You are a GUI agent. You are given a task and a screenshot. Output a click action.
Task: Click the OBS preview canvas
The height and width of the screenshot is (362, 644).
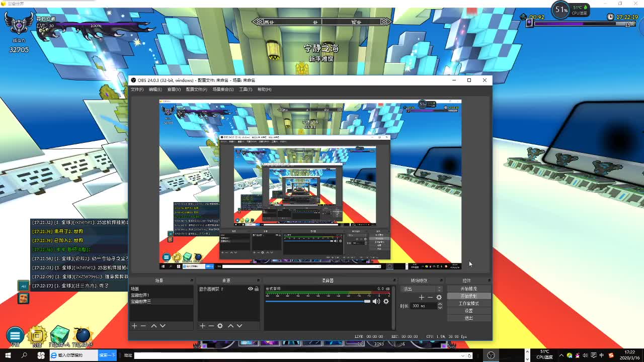(x=310, y=185)
